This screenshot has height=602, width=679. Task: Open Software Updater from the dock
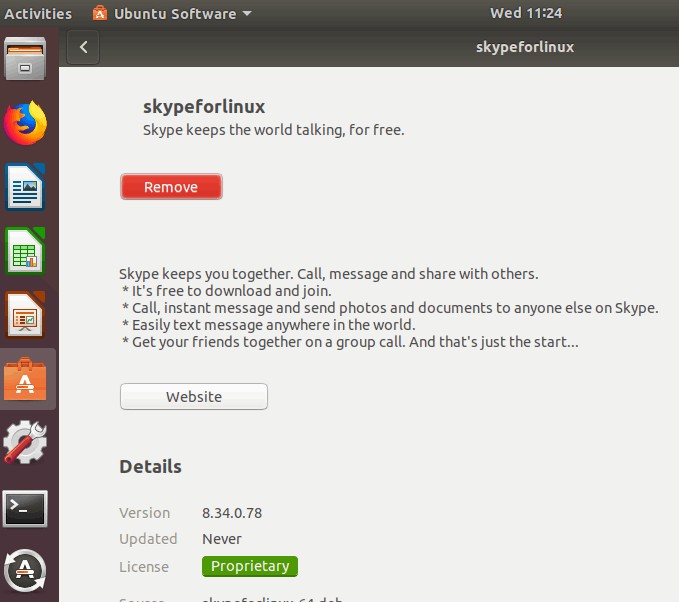coord(26,571)
